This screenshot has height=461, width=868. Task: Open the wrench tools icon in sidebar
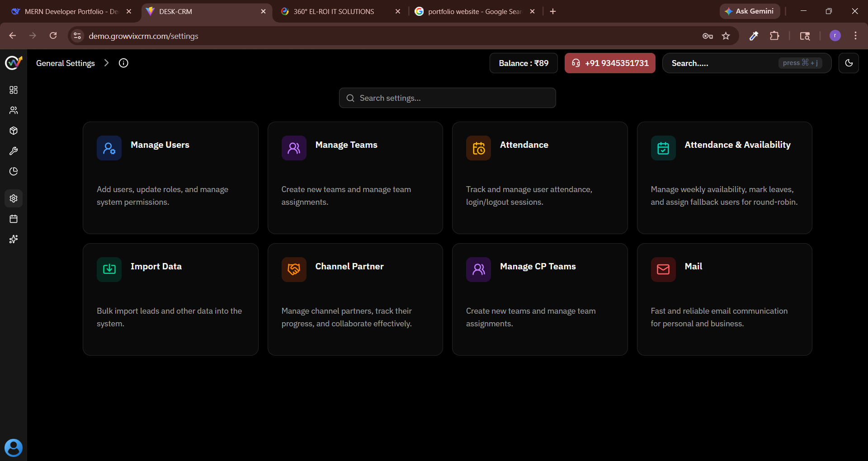pyautogui.click(x=14, y=151)
